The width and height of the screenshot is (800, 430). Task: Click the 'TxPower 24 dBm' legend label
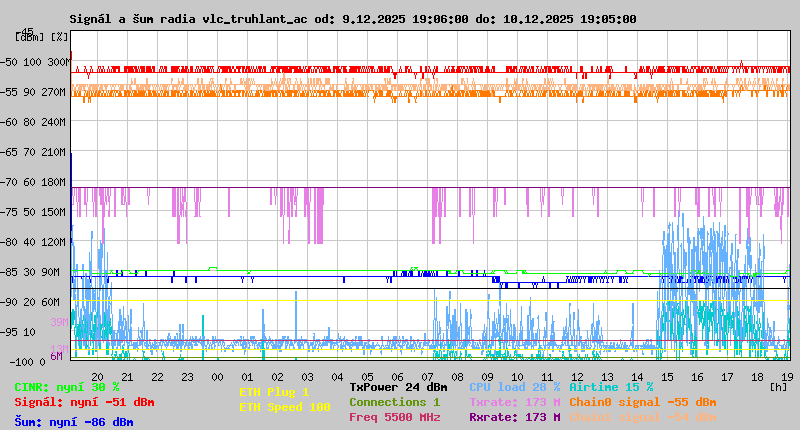[x=398, y=387]
